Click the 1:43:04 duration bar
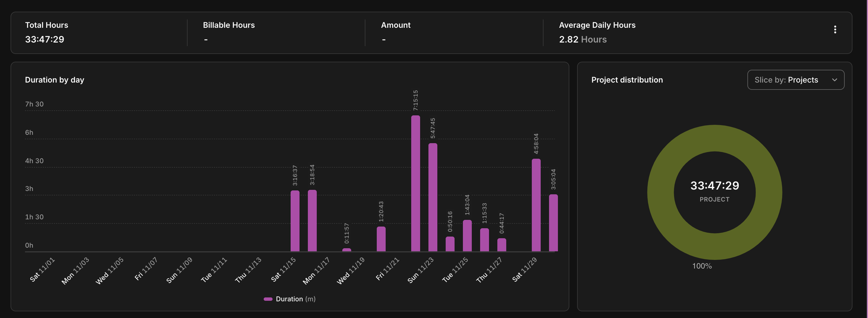 coord(467,235)
